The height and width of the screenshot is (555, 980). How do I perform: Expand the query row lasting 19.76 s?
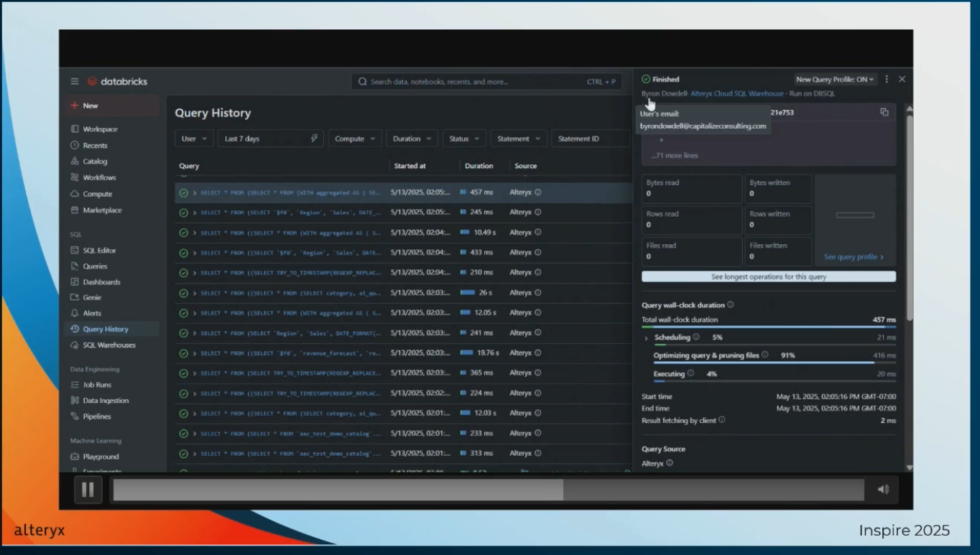click(195, 353)
